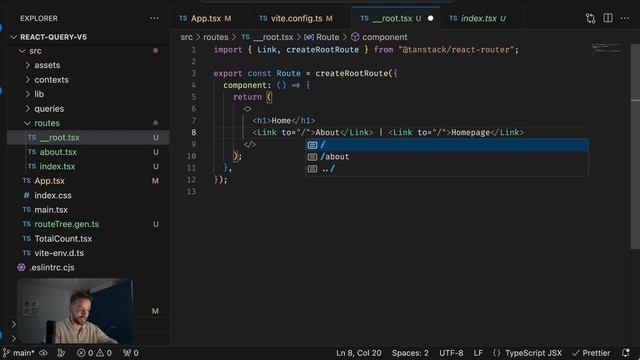The image size is (640, 360).
Task: Click the src breadcrumb segment
Action: coord(186,37)
